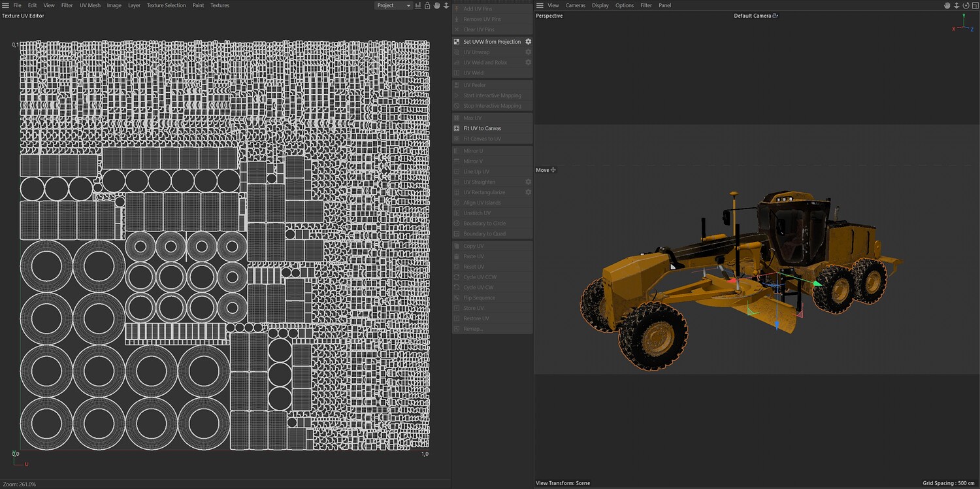Open UV Straighten settings gear

[529, 182]
